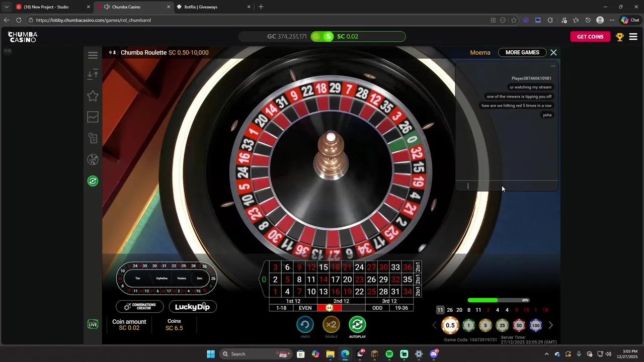Bet on EVEN

(x=305, y=308)
